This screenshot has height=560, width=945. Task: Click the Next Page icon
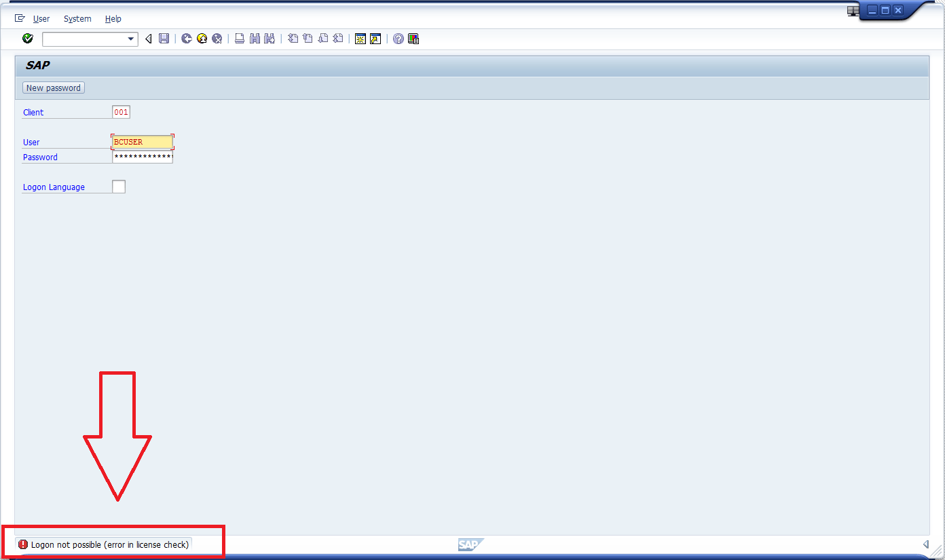323,39
